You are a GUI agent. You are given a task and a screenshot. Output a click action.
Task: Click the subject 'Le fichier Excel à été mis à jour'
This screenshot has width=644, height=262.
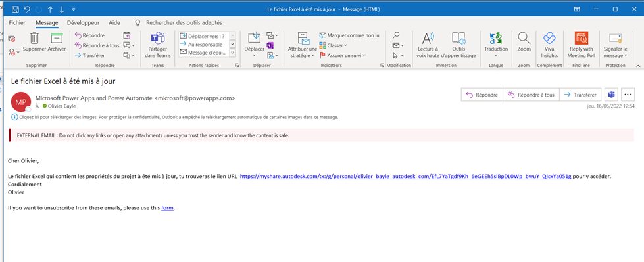[x=63, y=81]
